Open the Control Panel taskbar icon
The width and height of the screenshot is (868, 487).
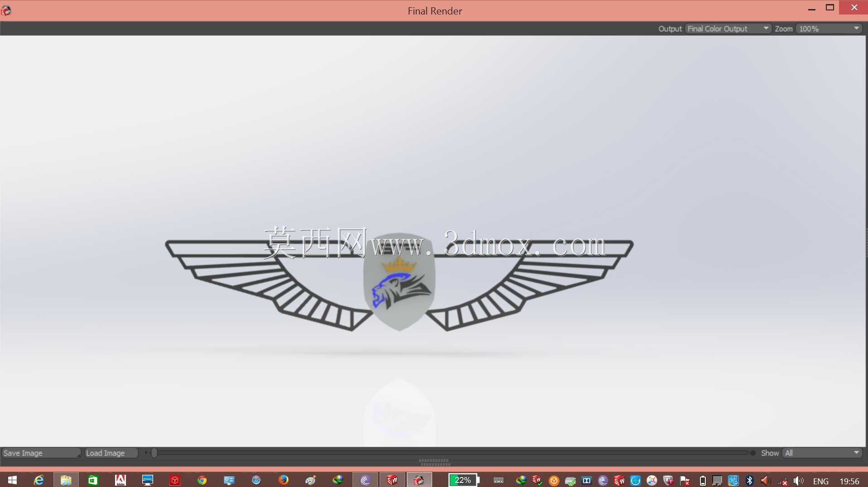pyautogui.click(x=229, y=480)
